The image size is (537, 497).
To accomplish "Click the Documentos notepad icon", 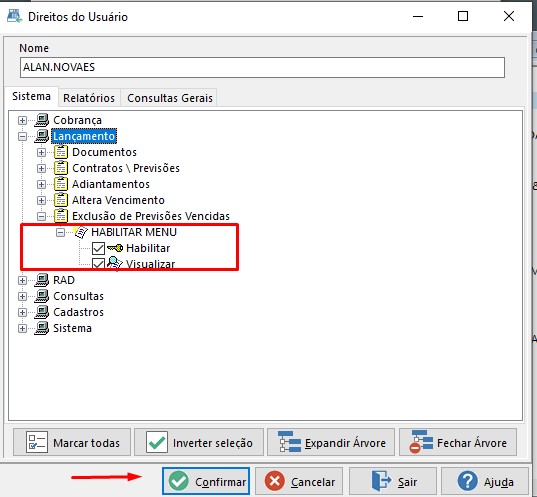I will click(61, 152).
